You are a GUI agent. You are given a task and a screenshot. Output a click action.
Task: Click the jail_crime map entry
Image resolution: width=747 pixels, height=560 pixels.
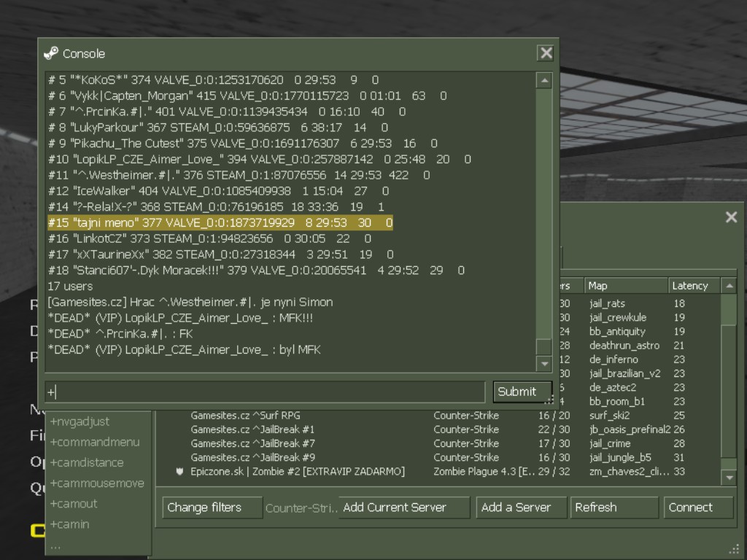coord(609,443)
